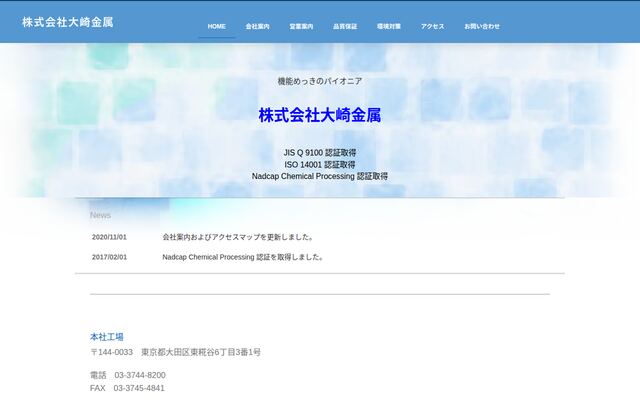The width and height of the screenshot is (640, 400).
Task: Navigate to the アクセス page
Action: (x=433, y=27)
